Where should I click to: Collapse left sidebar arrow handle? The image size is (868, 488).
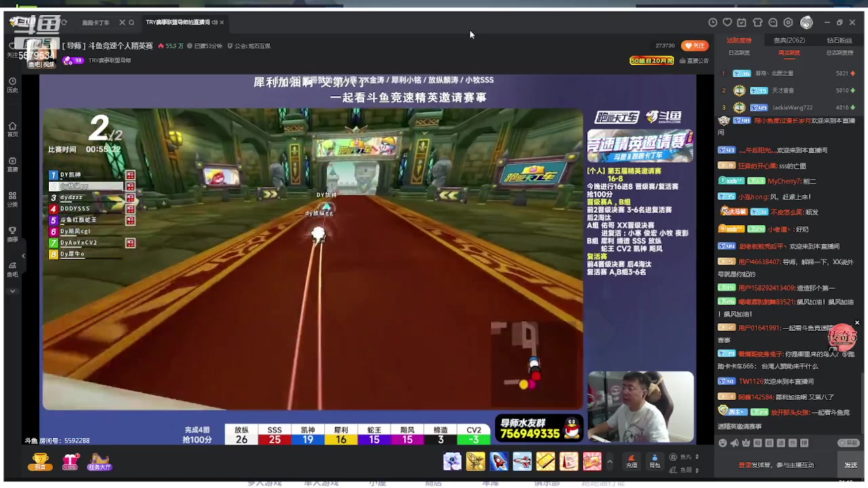click(23, 256)
